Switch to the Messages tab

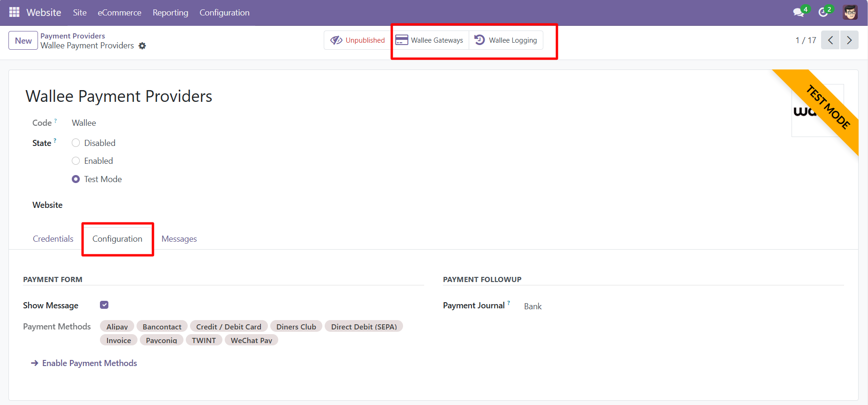click(x=179, y=239)
